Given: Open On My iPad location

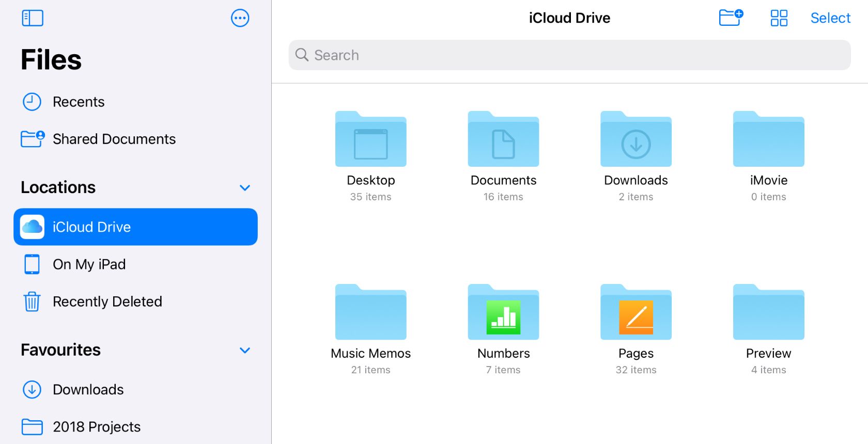Looking at the screenshot, I should coord(135,264).
